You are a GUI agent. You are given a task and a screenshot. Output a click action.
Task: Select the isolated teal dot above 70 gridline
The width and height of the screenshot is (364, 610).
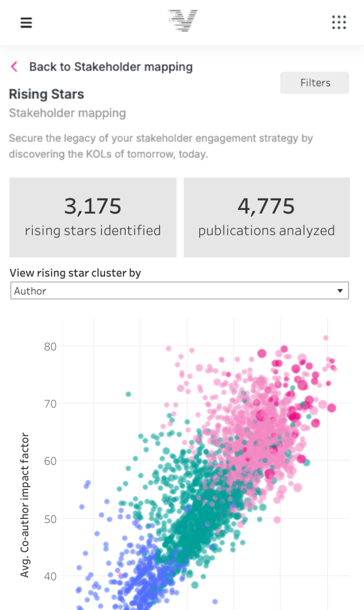[128, 394]
